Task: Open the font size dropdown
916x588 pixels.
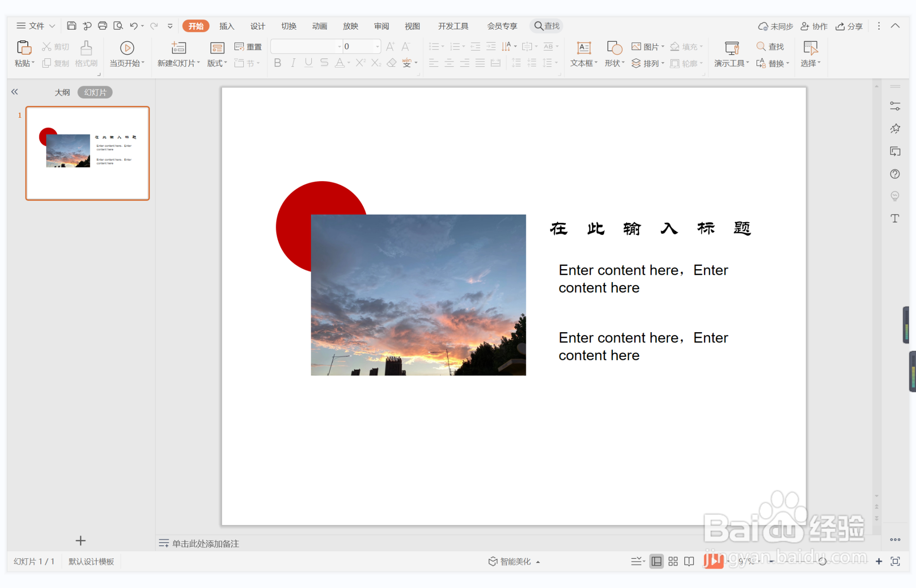Action: (x=377, y=46)
